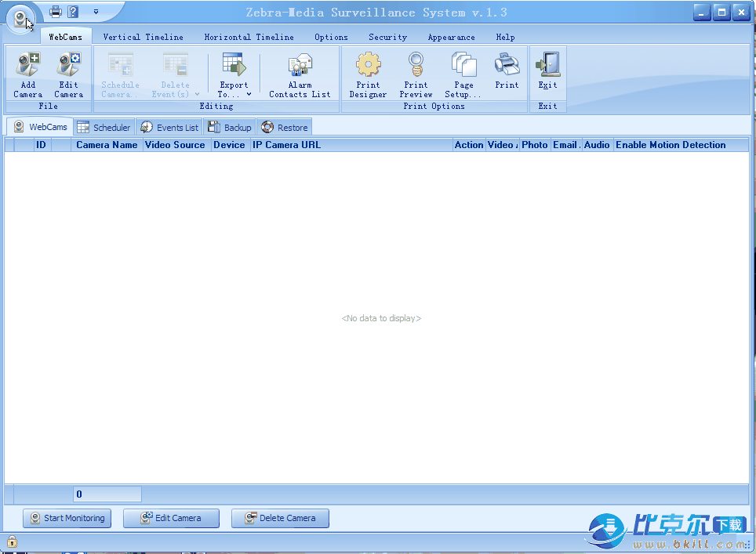Click the bottom Edit Camera button
The height and width of the screenshot is (554, 756).
[x=171, y=518]
